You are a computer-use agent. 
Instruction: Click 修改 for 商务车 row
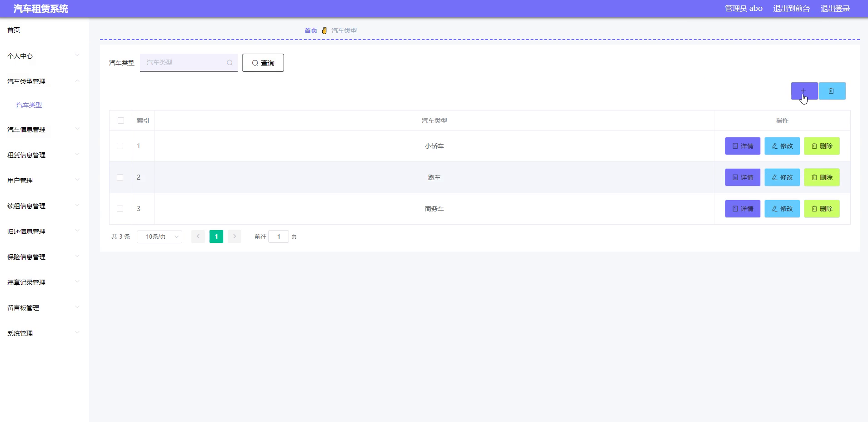tap(782, 209)
